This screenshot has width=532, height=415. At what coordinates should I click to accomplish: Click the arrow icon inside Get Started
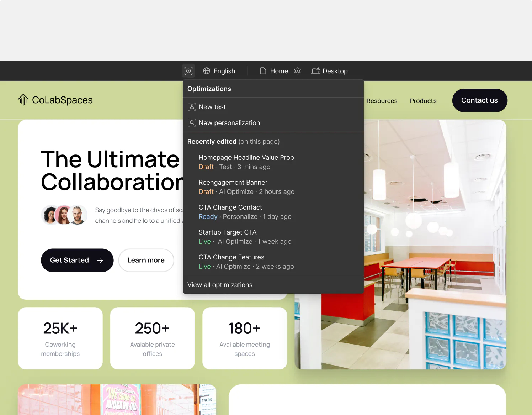(x=101, y=260)
